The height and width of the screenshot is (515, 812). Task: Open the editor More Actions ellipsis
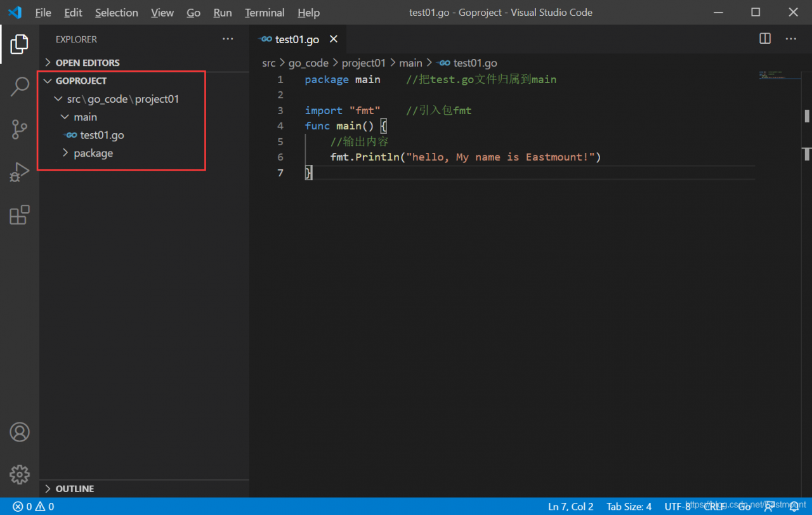tap(790, 39)
